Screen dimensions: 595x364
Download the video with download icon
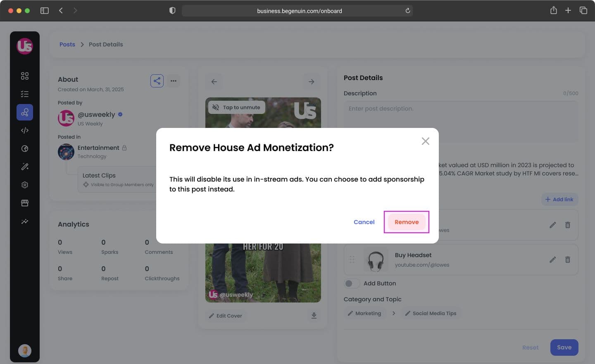pyautogui.click(x=314, y=316)
